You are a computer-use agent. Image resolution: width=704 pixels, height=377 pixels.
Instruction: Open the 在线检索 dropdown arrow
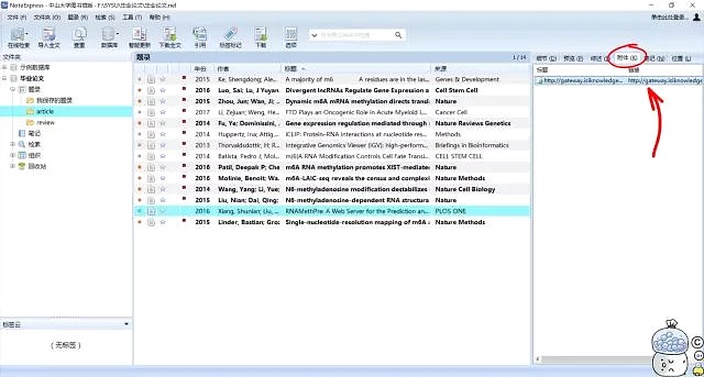click(x=27, y=34)
